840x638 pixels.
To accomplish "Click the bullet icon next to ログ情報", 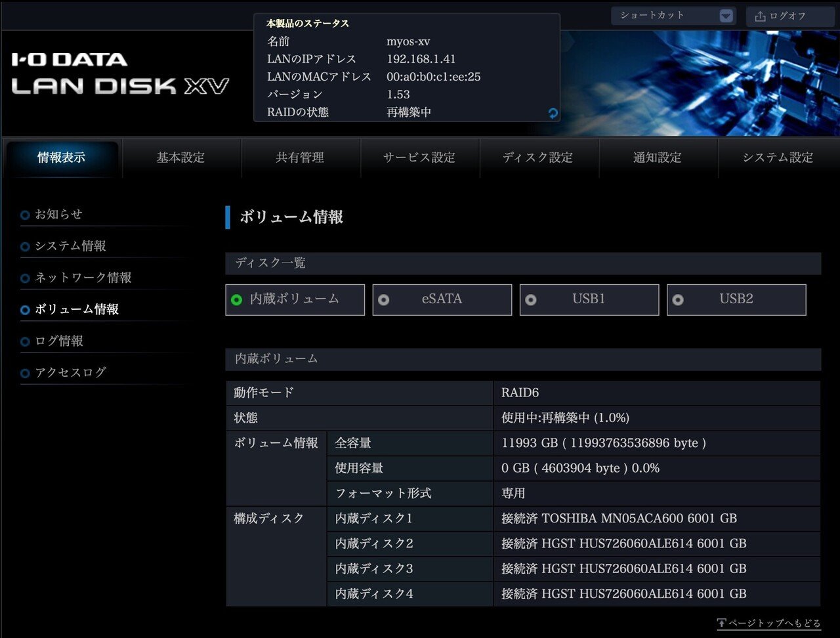I will (x=25, y=341).
